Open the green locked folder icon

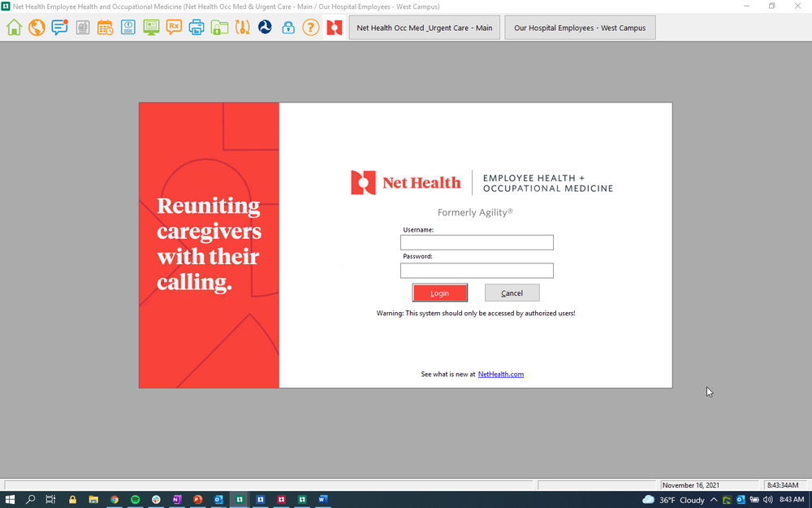pyautogui.click(x=219, y=28)
